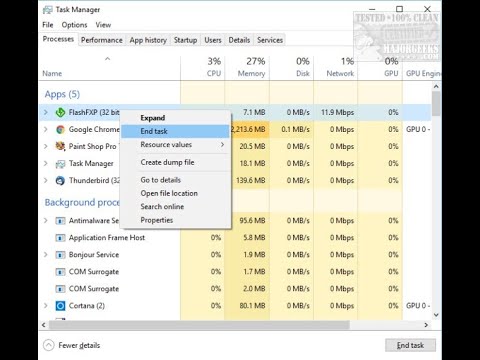Choose Go to details
The height and width of the screenshot is (360, 480).
[x=175, y=180]
